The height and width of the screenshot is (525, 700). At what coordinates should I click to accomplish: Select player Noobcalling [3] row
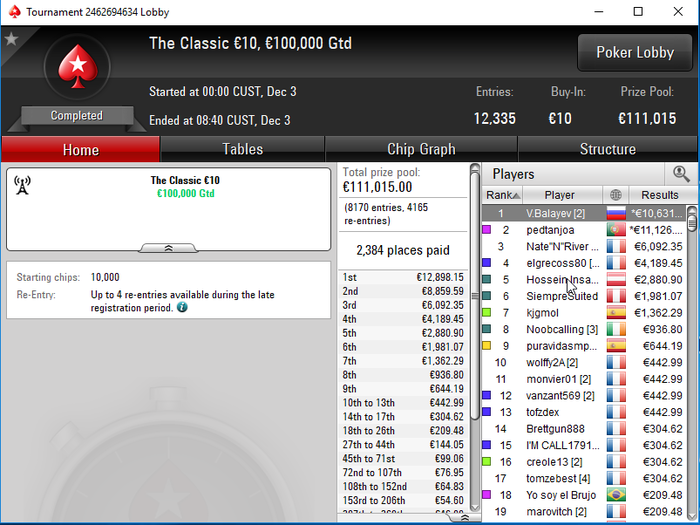(584, 329)
